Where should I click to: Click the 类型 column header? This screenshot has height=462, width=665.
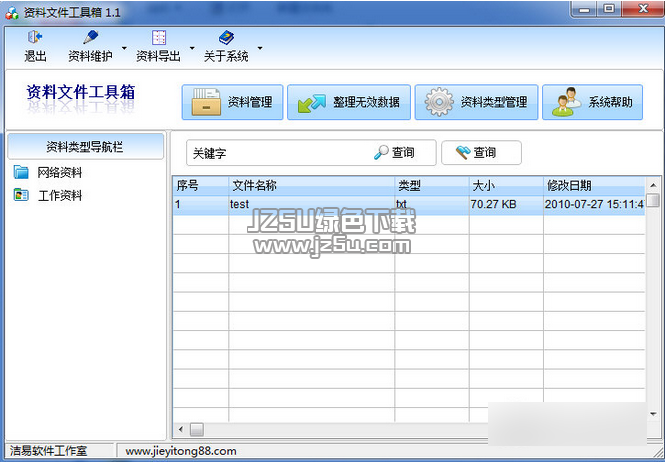click(432, 185)
